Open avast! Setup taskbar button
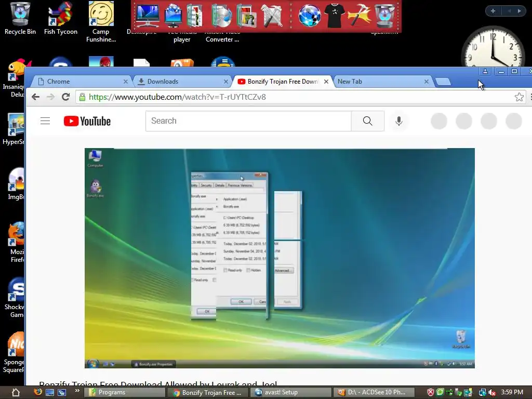 (x=292, y=392)
